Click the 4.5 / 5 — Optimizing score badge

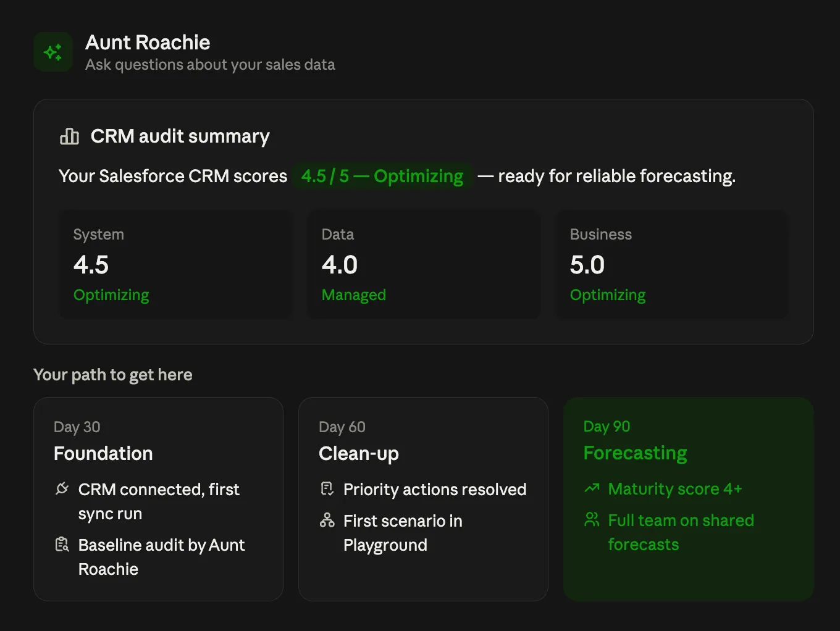[x=382, y=176]
